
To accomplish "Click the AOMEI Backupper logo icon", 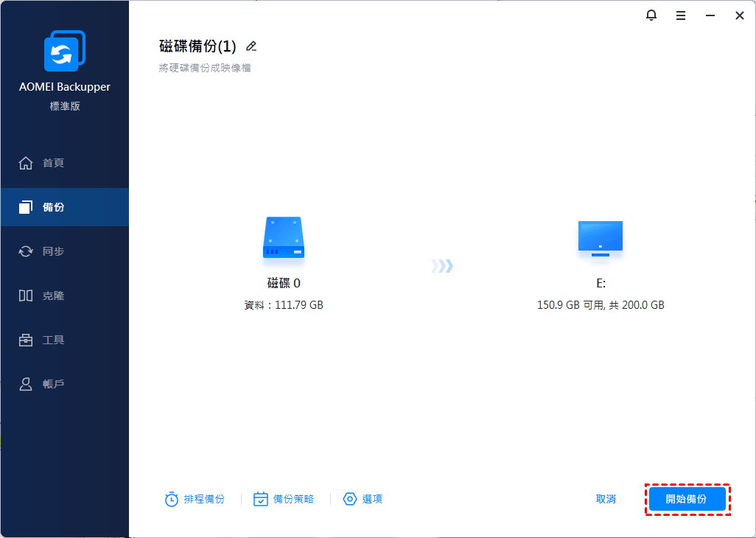I will [65, 51].
